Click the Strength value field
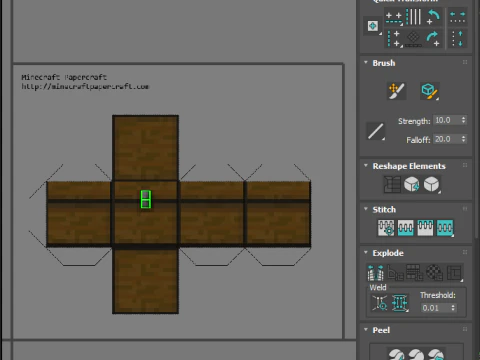Viewport: 480px width, 360px height. [x=447, y=120]
